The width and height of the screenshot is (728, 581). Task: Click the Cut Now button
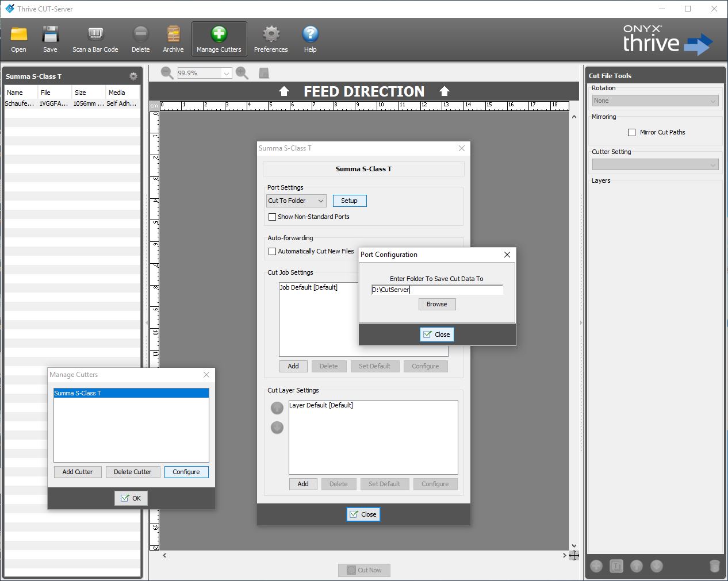pyautogui.click(x=364, y=570)
